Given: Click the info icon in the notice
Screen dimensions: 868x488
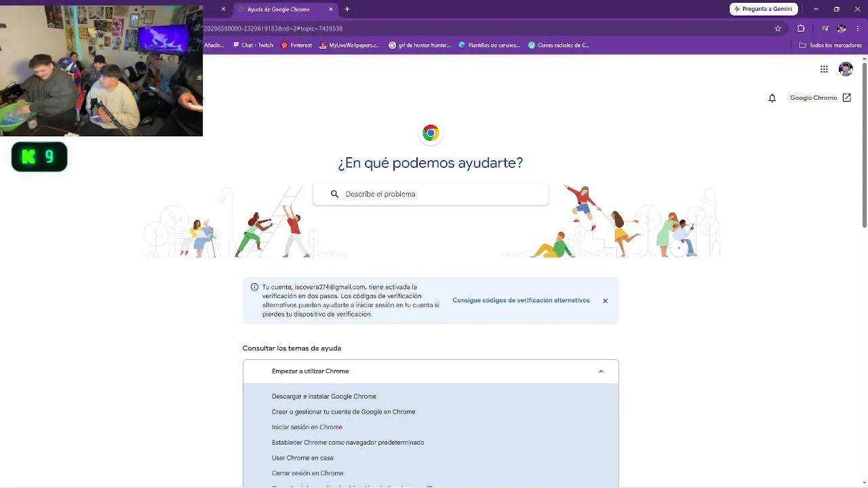Looking at the screenshot, I should coord(254,287).
